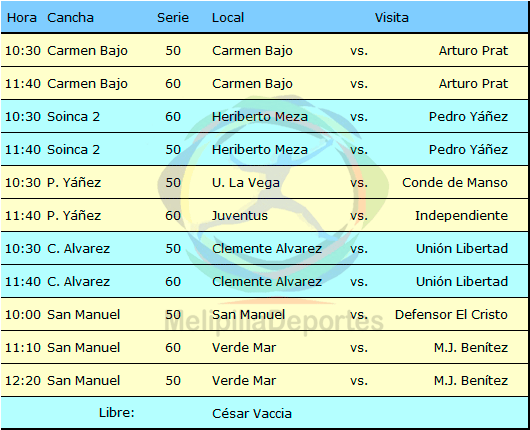This screenshot has height=430, width=530.
Task: Select Pedro Yáñez in 11:40 Soinca 2 row
Action: coord(468,149)
